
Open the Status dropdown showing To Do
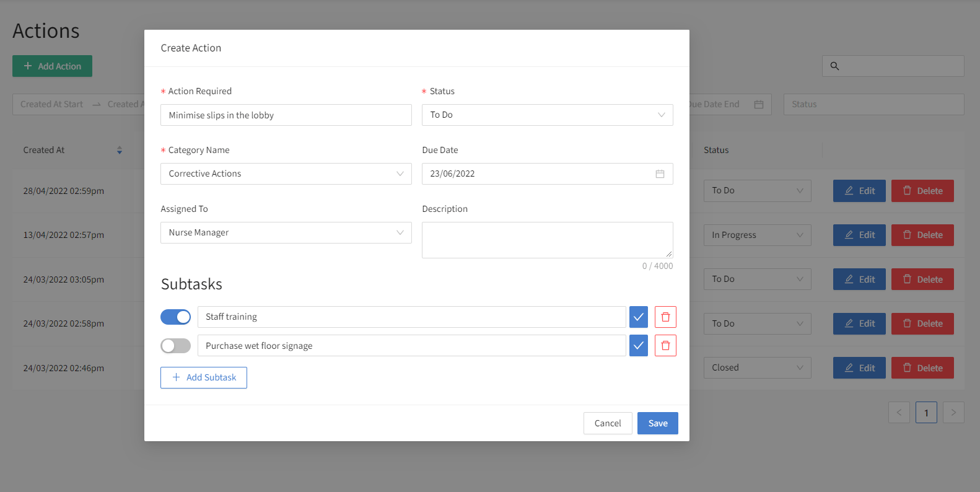(548, 115)
